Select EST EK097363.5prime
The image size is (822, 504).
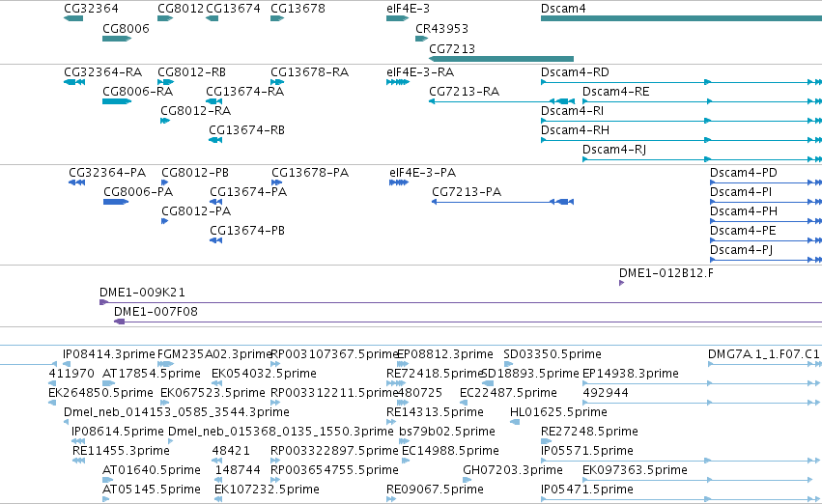click(635, 470)
